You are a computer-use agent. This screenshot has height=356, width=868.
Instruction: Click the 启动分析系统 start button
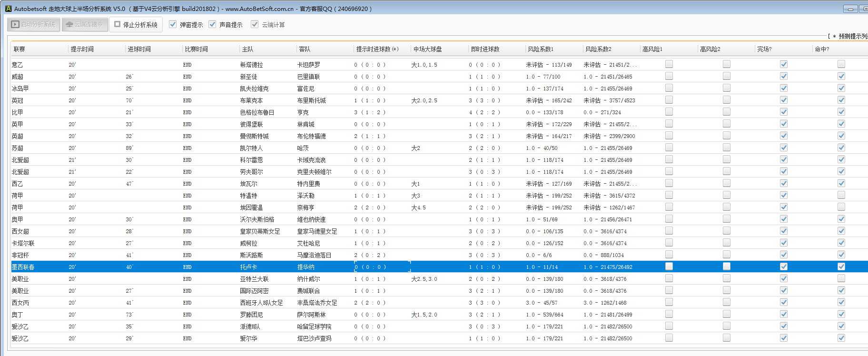(33, 24)
